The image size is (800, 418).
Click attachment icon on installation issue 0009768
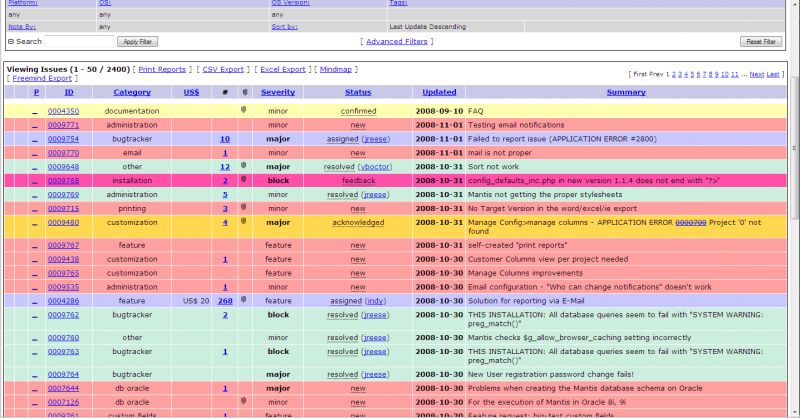(x=243, y=180)
